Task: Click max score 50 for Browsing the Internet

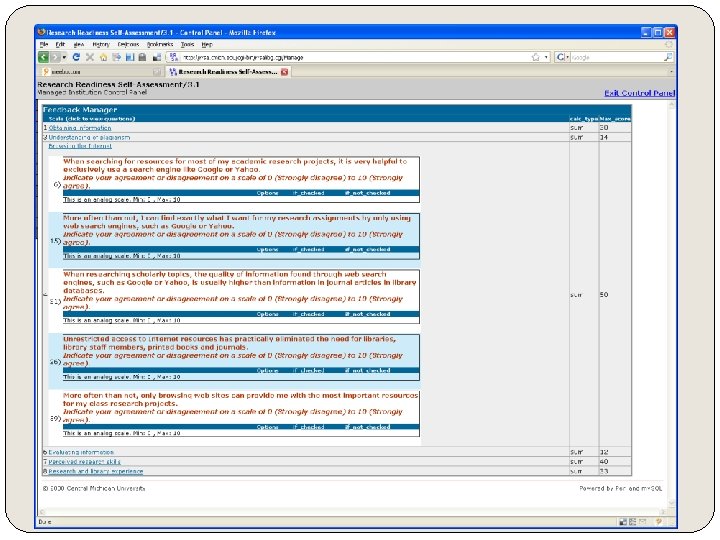Action: coord(604,294)
